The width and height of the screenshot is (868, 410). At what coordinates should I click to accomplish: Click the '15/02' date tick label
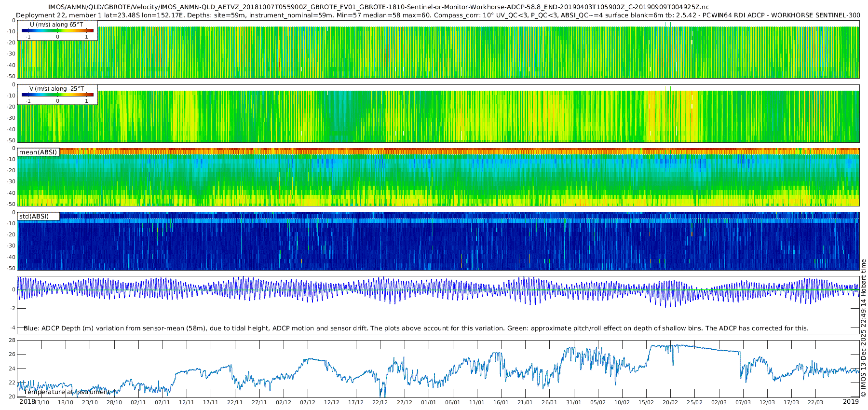click(x=646, y=402)
